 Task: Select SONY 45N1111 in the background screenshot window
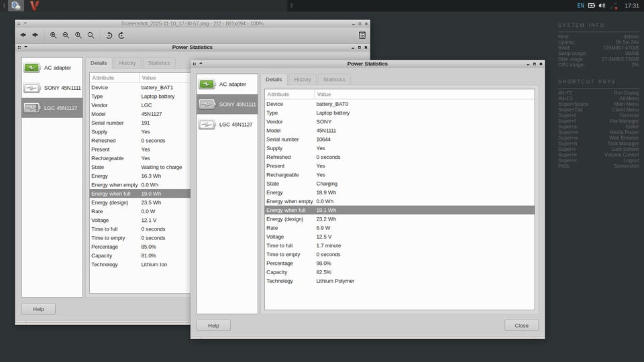coord(52,88)
